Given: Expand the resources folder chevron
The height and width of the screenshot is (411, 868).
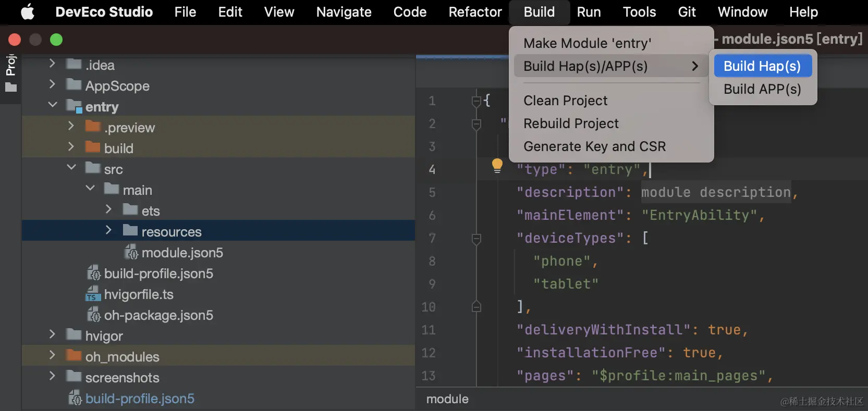Looking at the screenshot, I should pos(108,230).
